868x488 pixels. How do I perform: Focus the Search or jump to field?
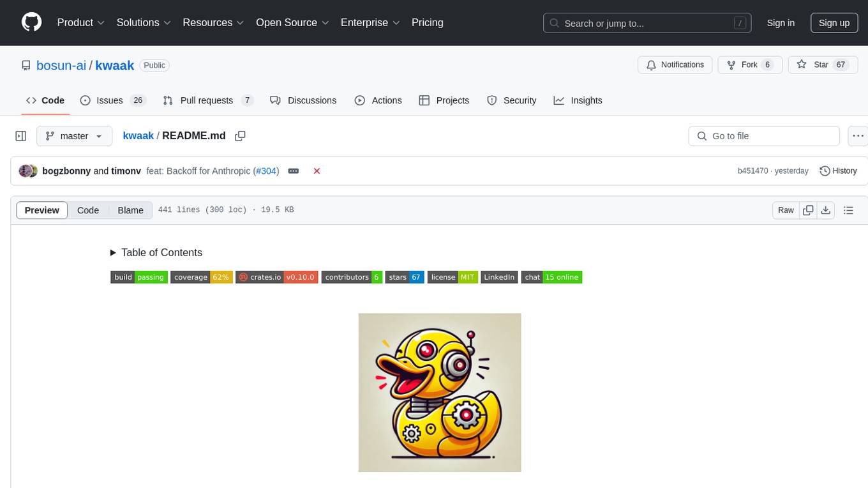click(x=647, y=23)
